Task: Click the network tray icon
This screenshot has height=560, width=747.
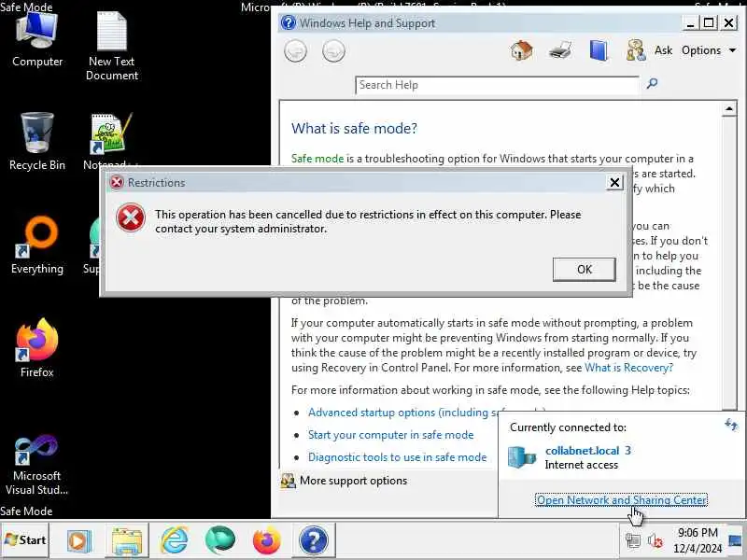Action: coord(633,540)
